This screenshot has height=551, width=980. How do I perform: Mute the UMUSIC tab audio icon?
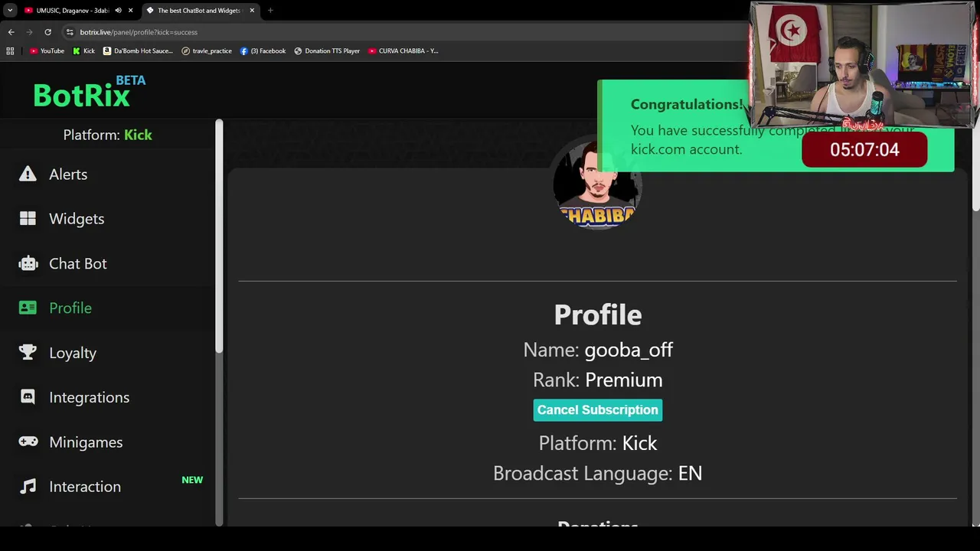pos(118,11)
